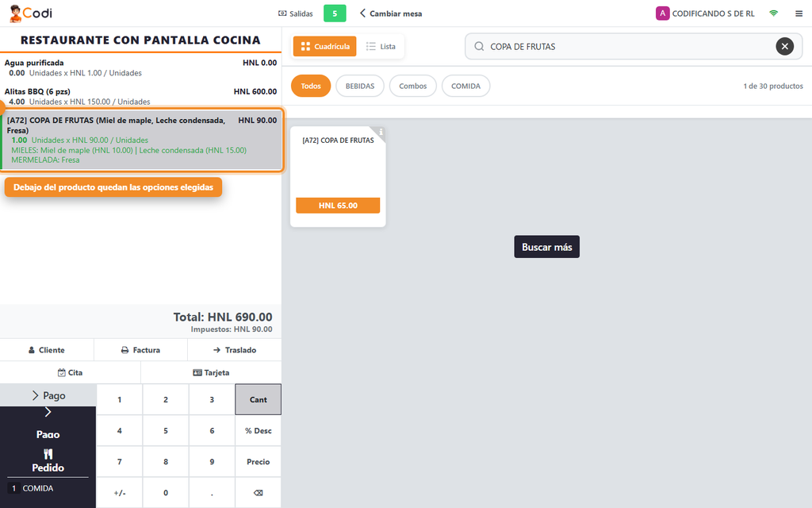Open info corner of COPA DE FRUTAS card
The image size is (812, 508).
[380, 132]
